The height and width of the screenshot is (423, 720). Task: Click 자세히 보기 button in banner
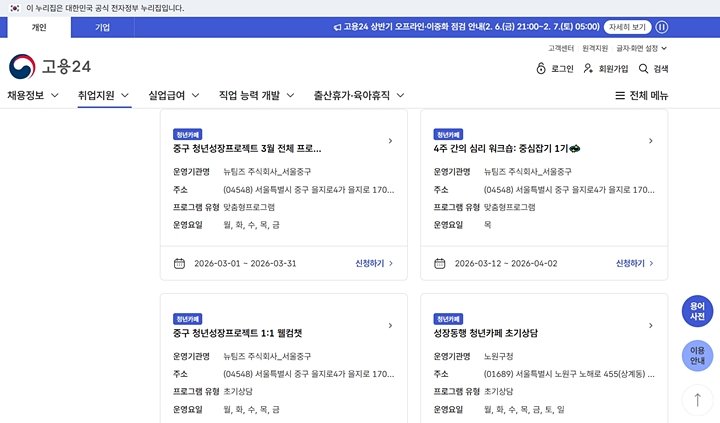coord(627,27)
